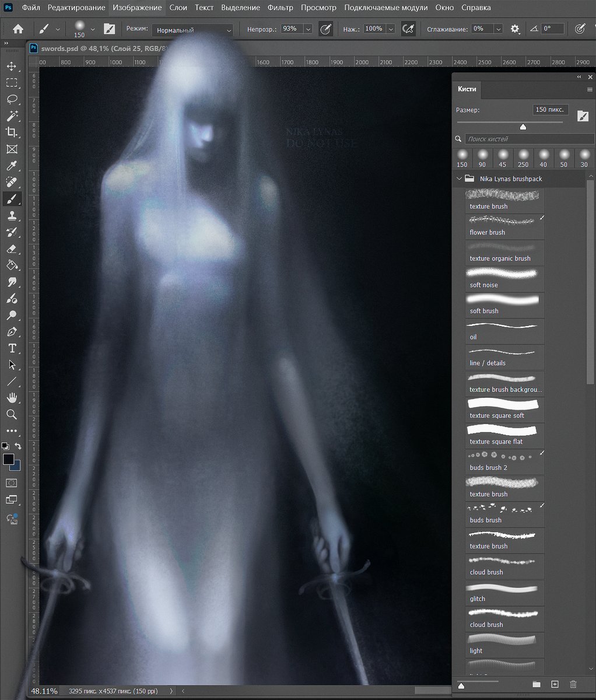Select the Type tool

coord(12,348)
